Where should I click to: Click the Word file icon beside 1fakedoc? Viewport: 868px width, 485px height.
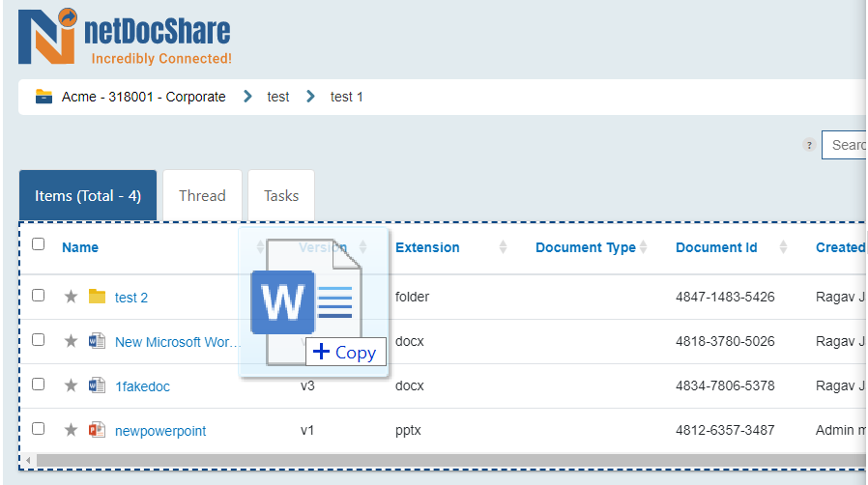[x=97, y=385]
